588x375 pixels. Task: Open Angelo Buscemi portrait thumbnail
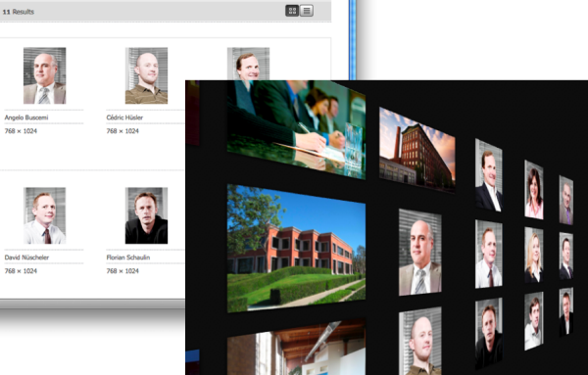[45, 75]
